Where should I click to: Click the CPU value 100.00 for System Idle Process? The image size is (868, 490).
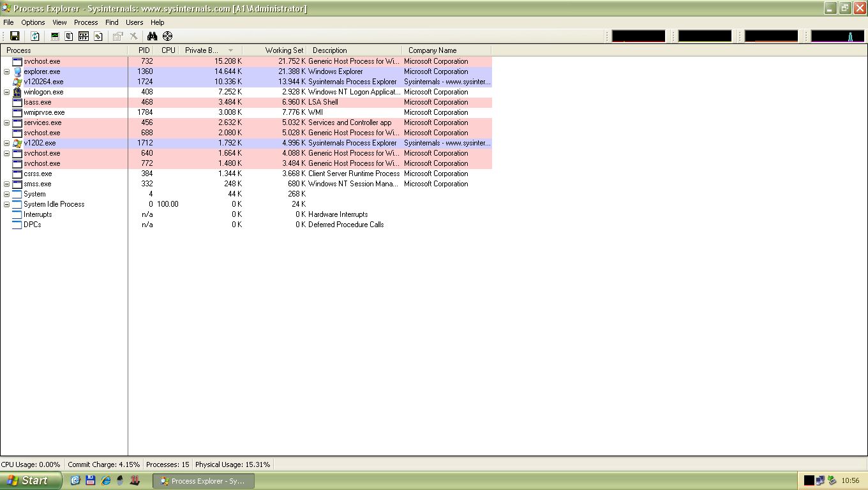point(168,204)
